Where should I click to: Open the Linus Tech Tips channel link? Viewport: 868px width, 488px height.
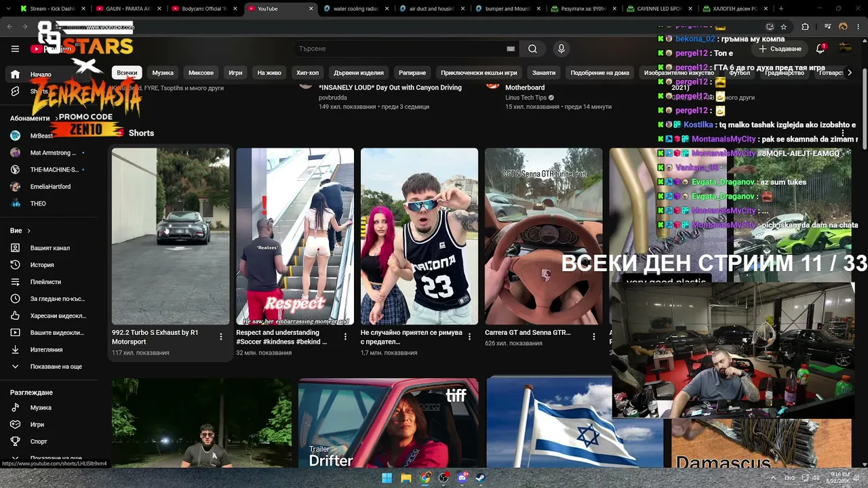[x=526, y=98]
